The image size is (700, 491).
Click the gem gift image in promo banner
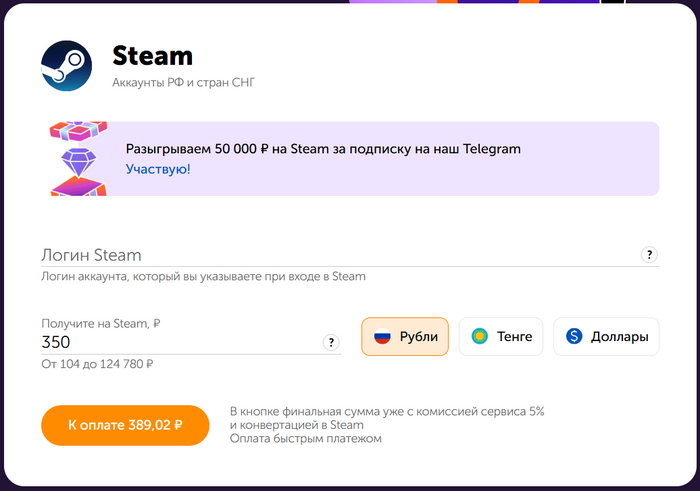click(x=78, y=159)
